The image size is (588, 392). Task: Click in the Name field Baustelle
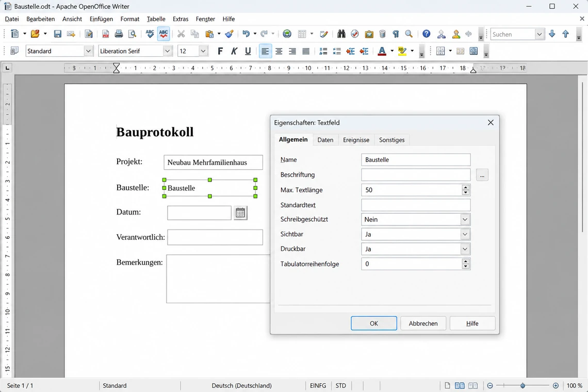pyautogui.click(x=416, y=160)
